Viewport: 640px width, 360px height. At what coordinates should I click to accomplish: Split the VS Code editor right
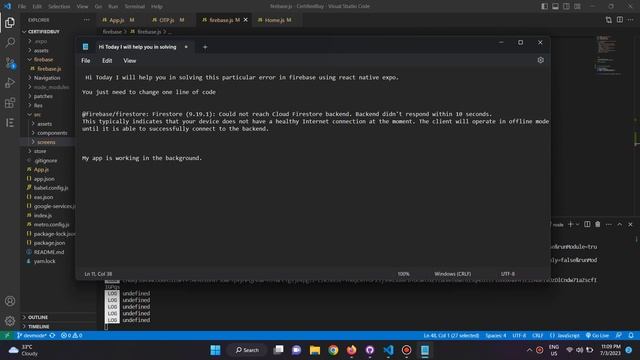tap(620, 20)
